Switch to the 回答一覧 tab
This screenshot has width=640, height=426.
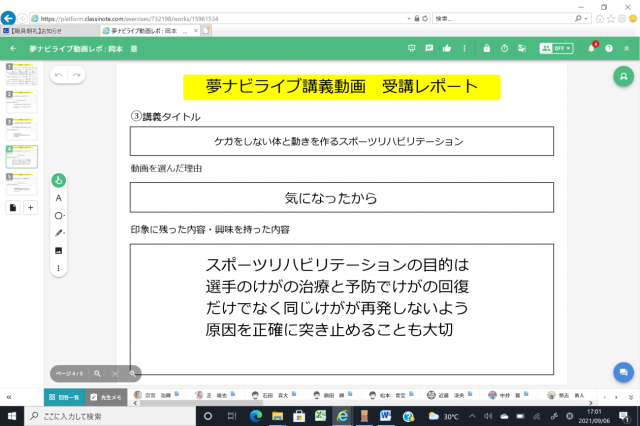click(64, 395)
